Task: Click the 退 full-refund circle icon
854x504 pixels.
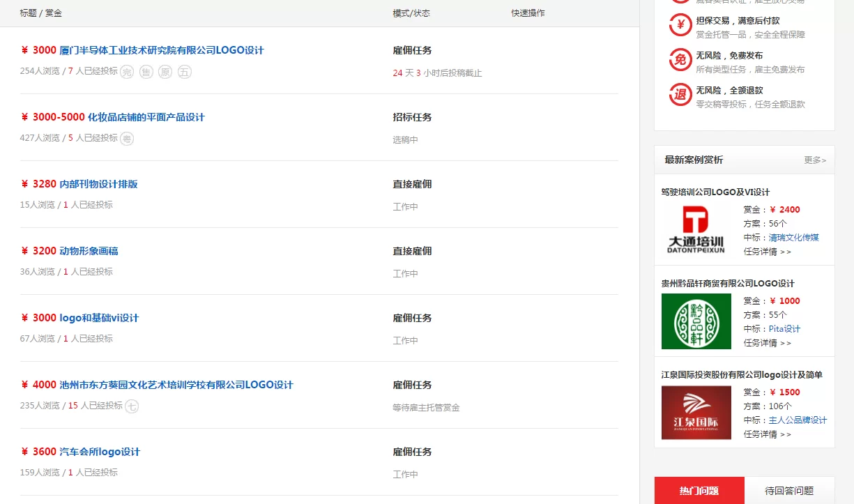Action: pos(680,94)
